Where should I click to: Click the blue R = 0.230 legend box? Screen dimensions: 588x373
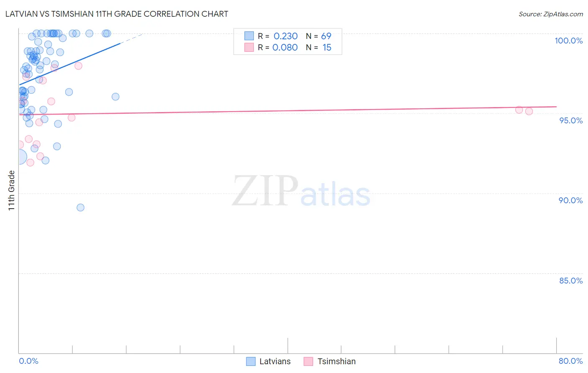click(249, 36)
